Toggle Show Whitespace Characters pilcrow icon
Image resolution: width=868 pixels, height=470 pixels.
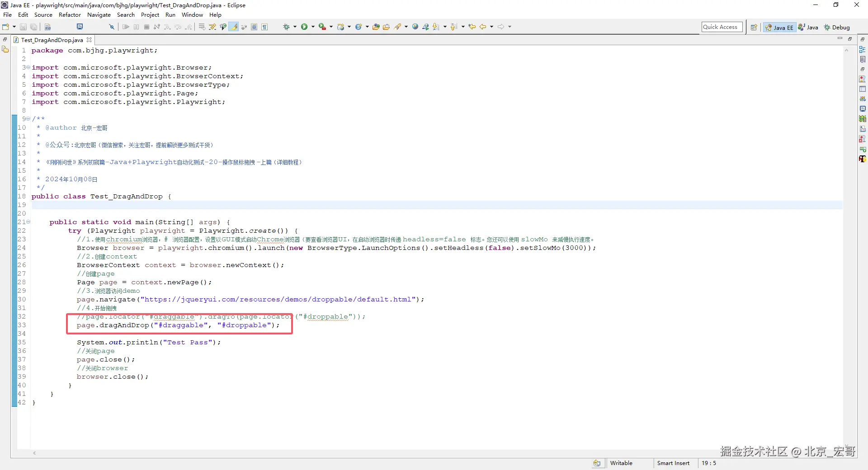click(264, 27)
